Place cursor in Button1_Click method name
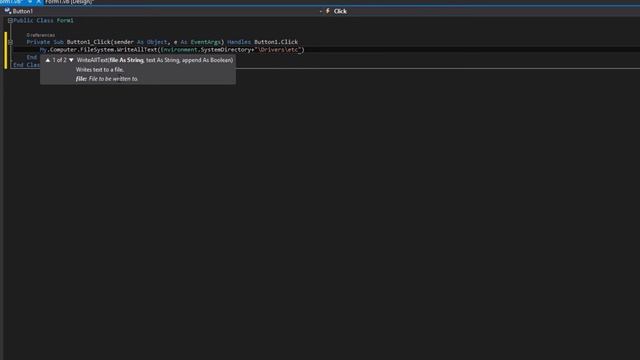The image size is (640, 360). 89,42
